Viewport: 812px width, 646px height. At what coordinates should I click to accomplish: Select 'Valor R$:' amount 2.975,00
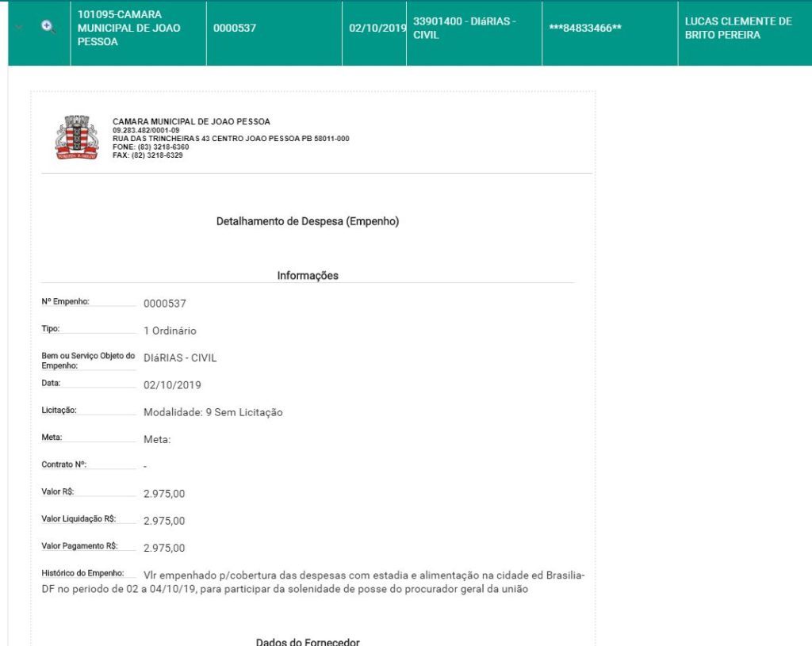164,494
